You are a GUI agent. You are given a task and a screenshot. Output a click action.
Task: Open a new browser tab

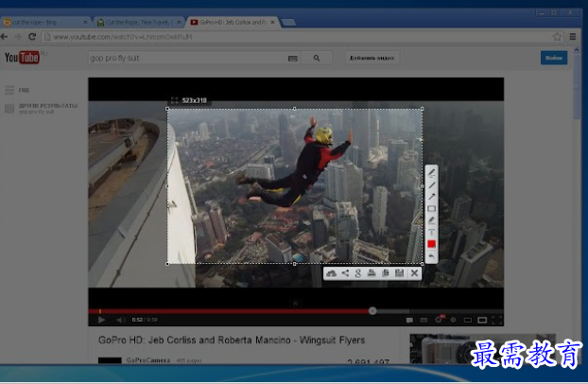tap(288, 23)
